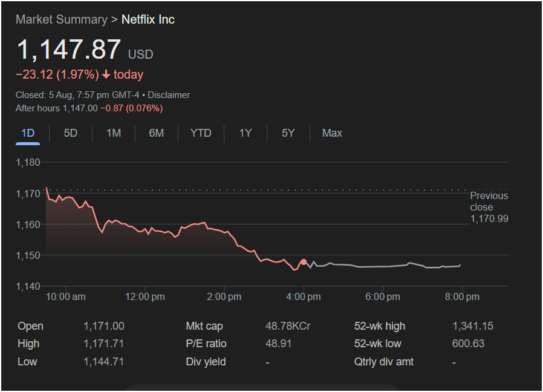
Task: Click the Previous close 1,170.99 label
Action: [x=489, y=207]
